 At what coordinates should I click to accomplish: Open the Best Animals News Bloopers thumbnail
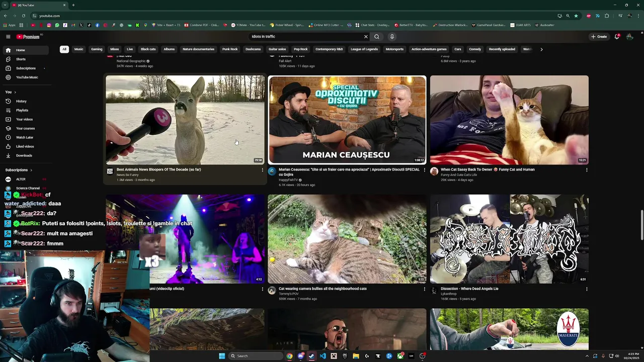pos(185,120)
